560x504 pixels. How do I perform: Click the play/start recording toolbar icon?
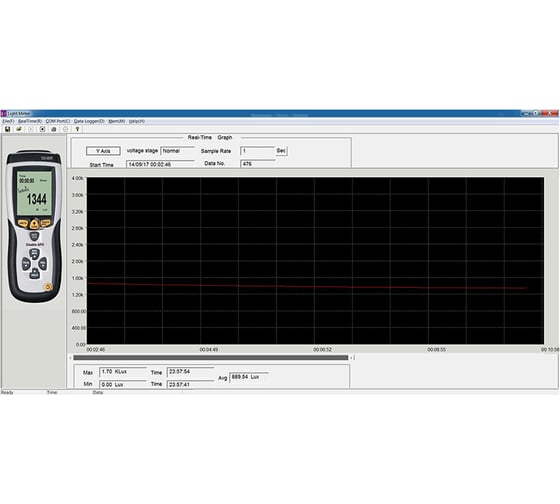click(31, 129)
